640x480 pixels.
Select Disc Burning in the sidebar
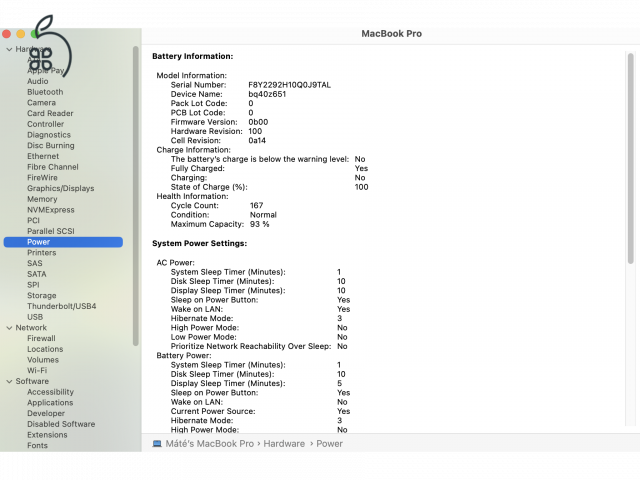[51, 145]
